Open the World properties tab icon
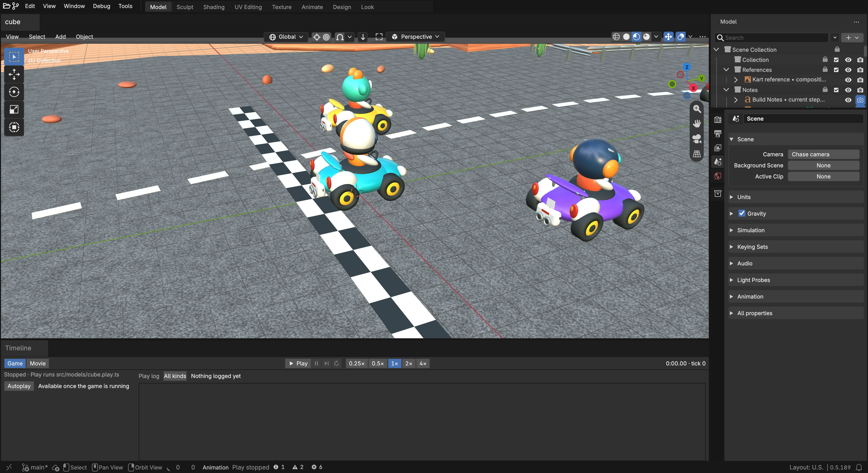The image size is (868, 473). (x=718, y=176)
